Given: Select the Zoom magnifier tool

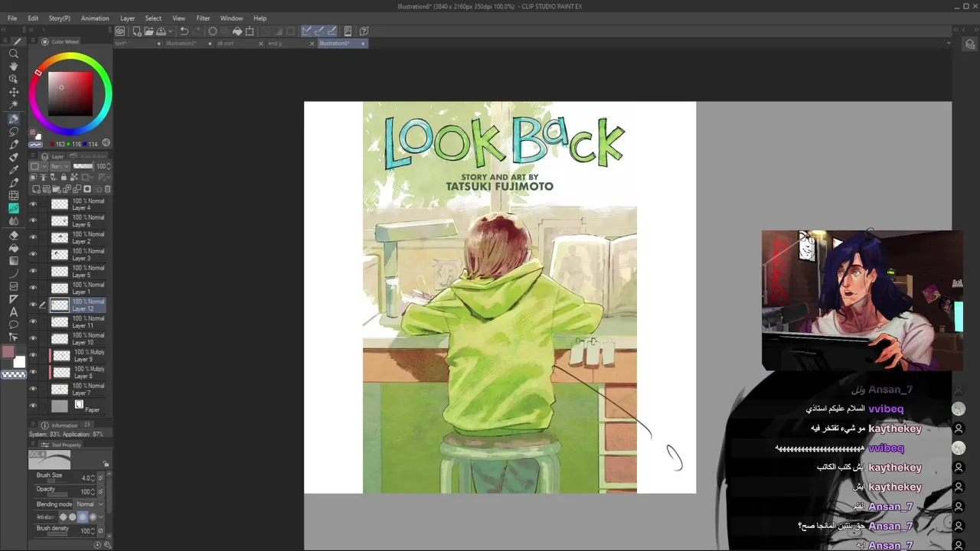Looking at the screenshot, I should click(14, 54).
